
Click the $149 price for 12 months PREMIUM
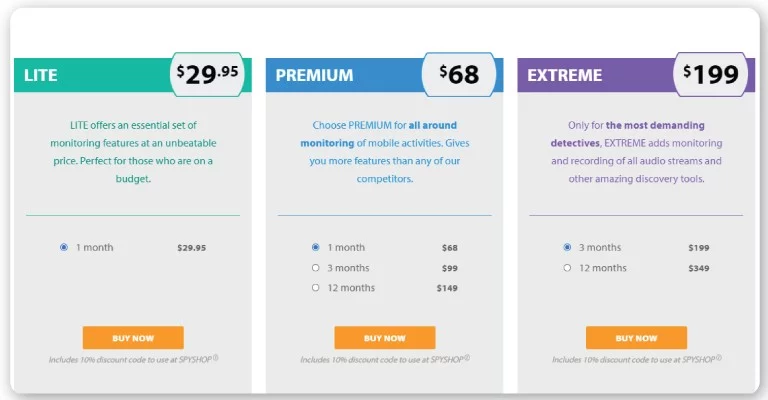click(447, 288)
